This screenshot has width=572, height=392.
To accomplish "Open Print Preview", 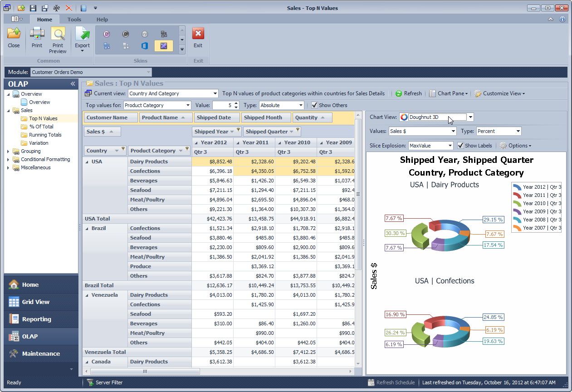I will pos(58,34).
